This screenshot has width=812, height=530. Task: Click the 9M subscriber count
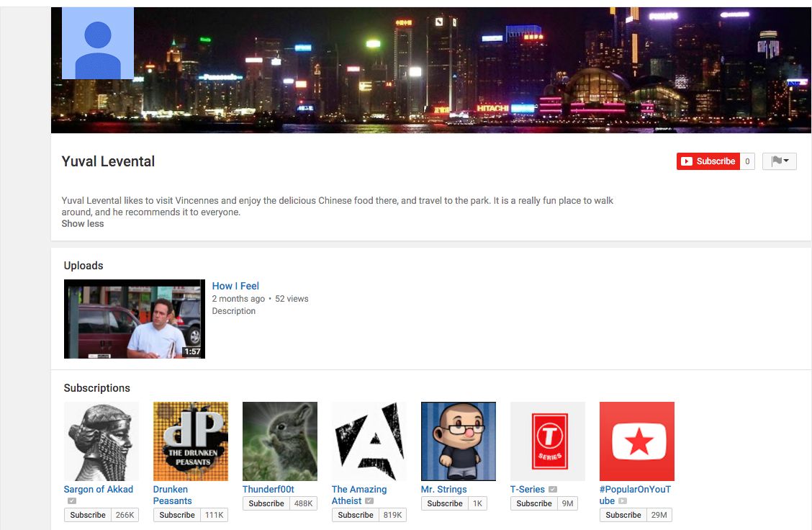click(x=567, y=503)
